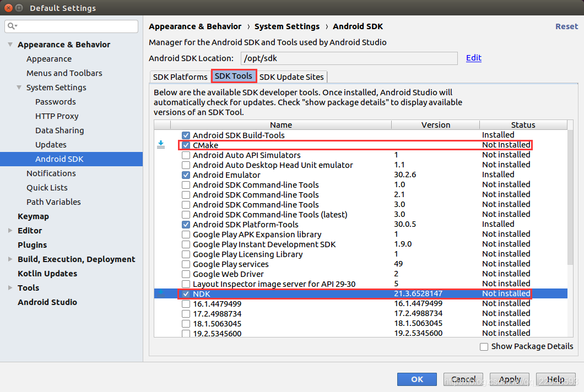
Task: Select Updates in the tree
Action: point(51,145)
